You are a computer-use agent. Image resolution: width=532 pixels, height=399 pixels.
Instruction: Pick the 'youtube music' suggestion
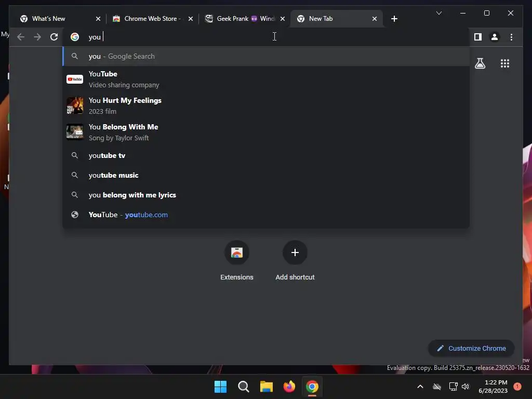tap(266, 175)
